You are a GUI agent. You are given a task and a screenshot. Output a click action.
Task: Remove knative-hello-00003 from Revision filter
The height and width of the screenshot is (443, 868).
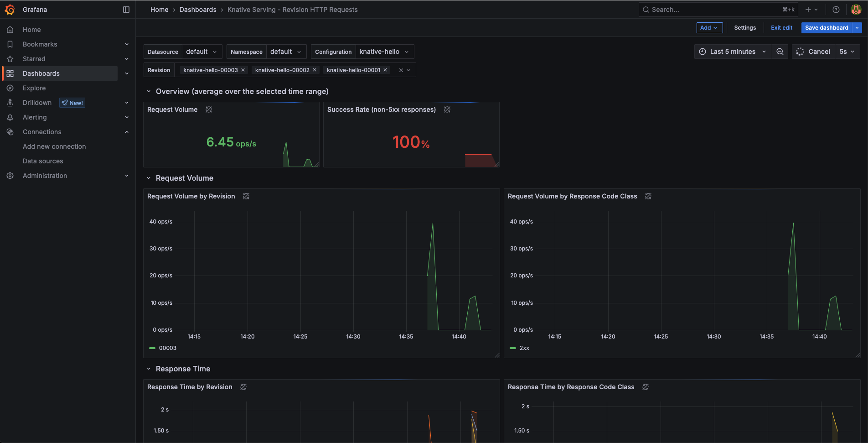tap(243, 70)
